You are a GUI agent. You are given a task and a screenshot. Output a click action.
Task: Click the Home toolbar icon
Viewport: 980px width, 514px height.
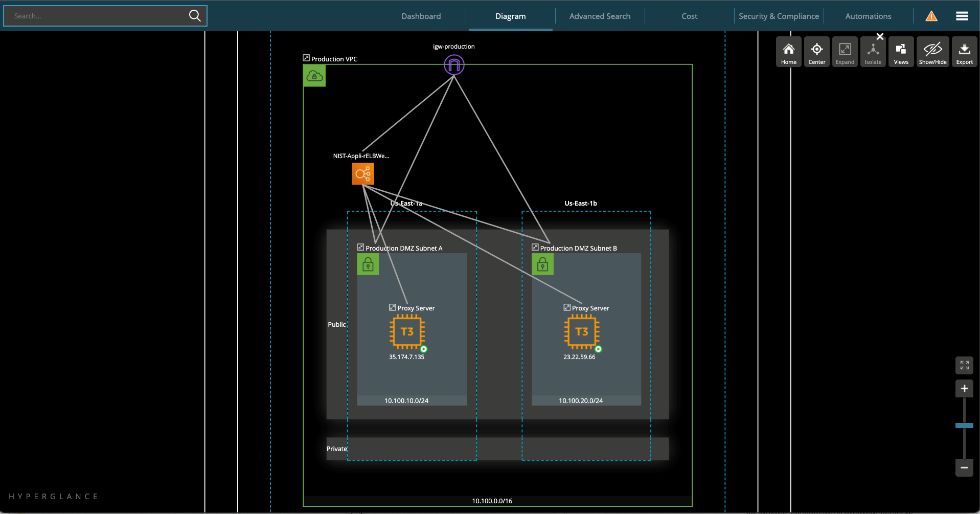click(x=788, y=52)
